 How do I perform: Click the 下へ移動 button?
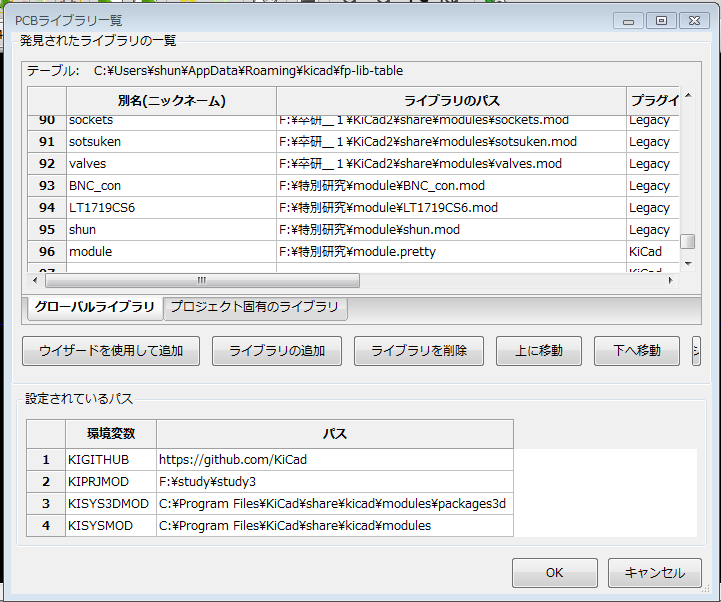(x=637, y=351)
